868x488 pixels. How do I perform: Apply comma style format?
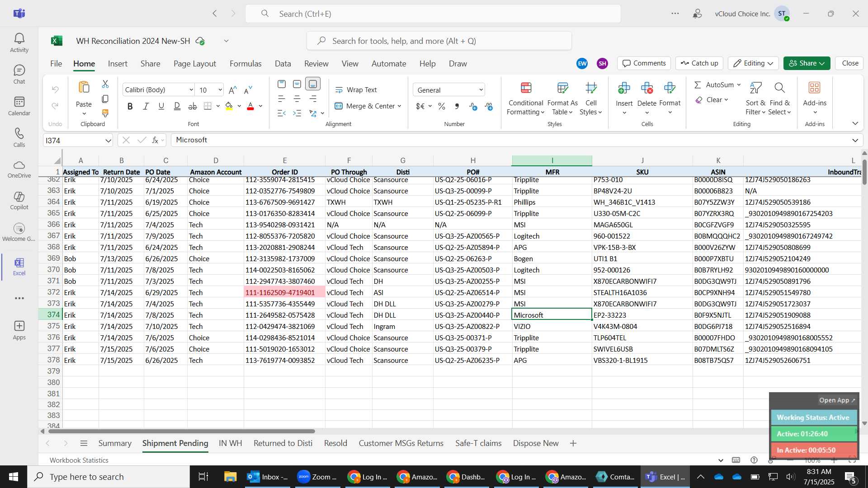coord(457,106)
